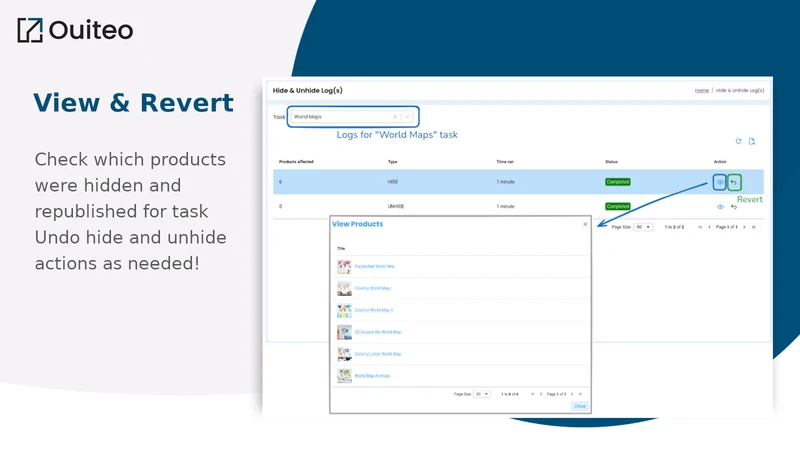The height and width of the screenshot is (450, 800).
Task: Click the Colorful World Map I thumbnail
Action: [x=344, y=288]
